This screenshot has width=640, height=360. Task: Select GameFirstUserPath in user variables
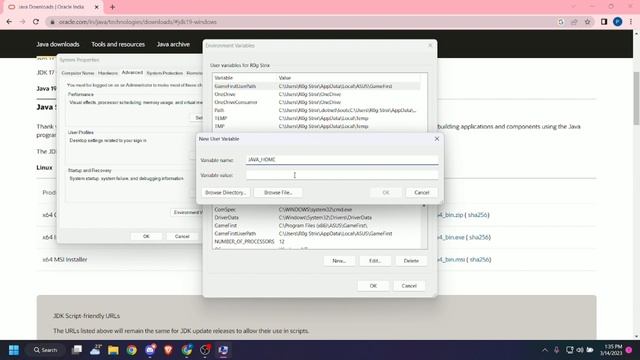(x=317, y=86)
